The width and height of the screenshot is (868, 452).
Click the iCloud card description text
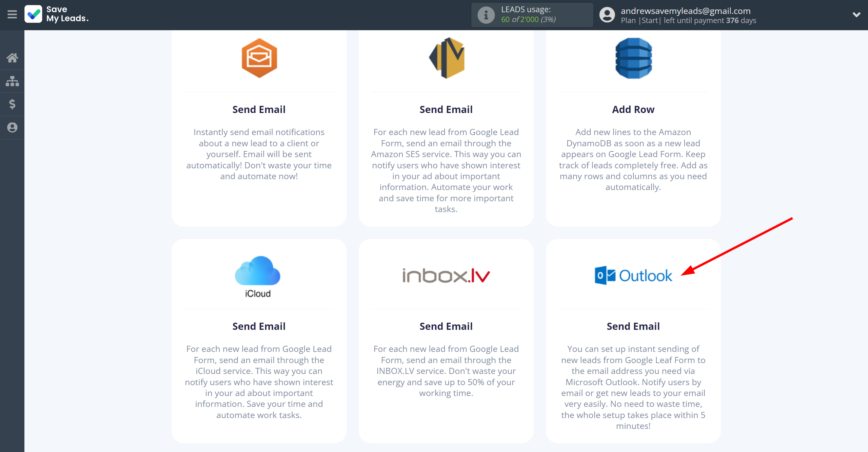point(259,382)
